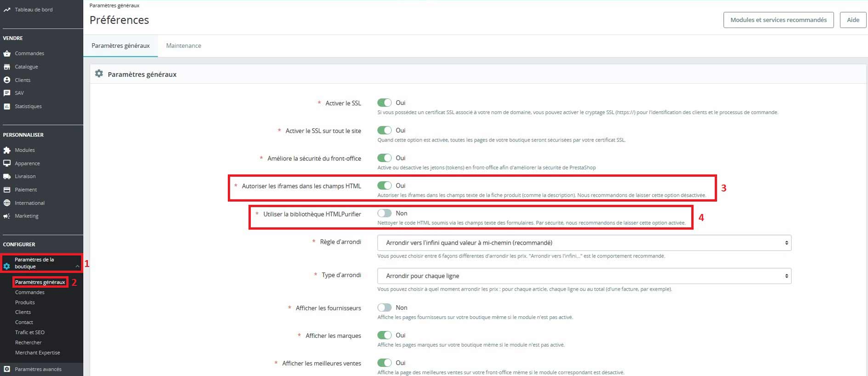Click the Statistiques bar chart icon

point(7,106)
